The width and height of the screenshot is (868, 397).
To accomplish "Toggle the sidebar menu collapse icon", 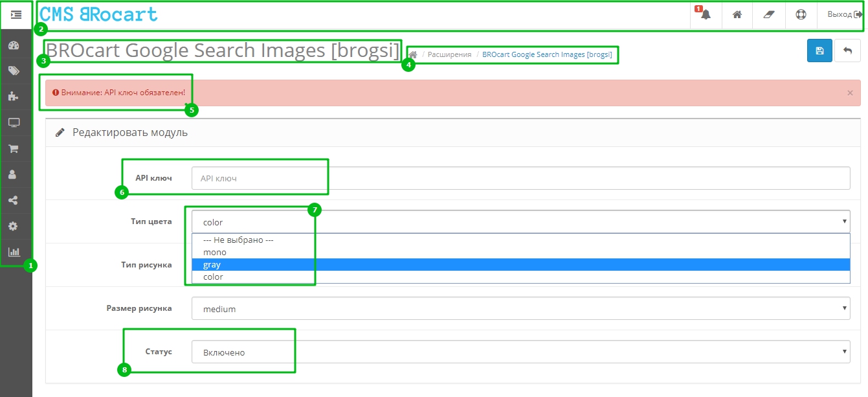I will 16,14.
